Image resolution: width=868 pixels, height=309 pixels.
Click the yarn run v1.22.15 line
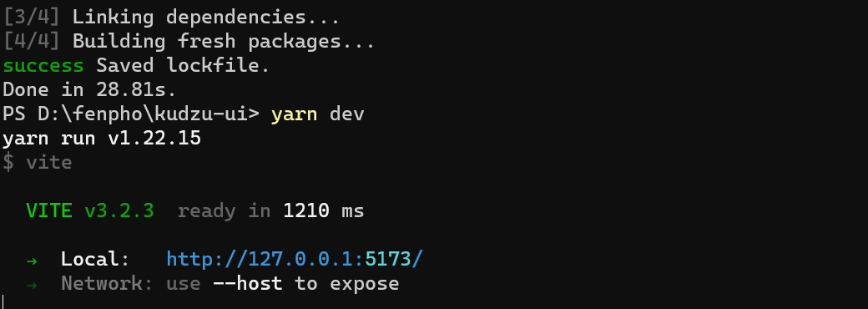[102, 139]
